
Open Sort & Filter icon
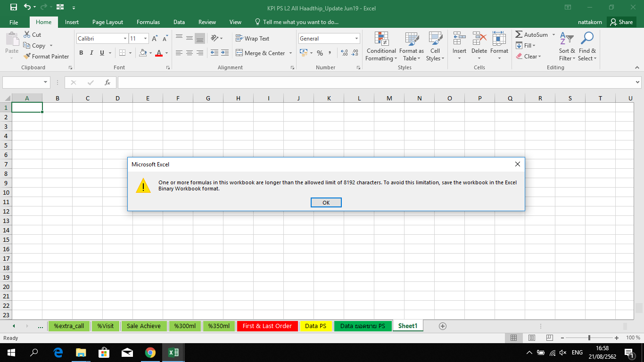point(567,39)
